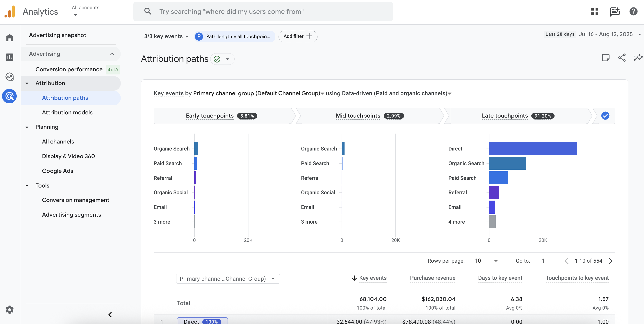Open the Primary channel group dimension dropdown
Image resolution: width=644 pixels, height=324 pixels.
point(228,279)
